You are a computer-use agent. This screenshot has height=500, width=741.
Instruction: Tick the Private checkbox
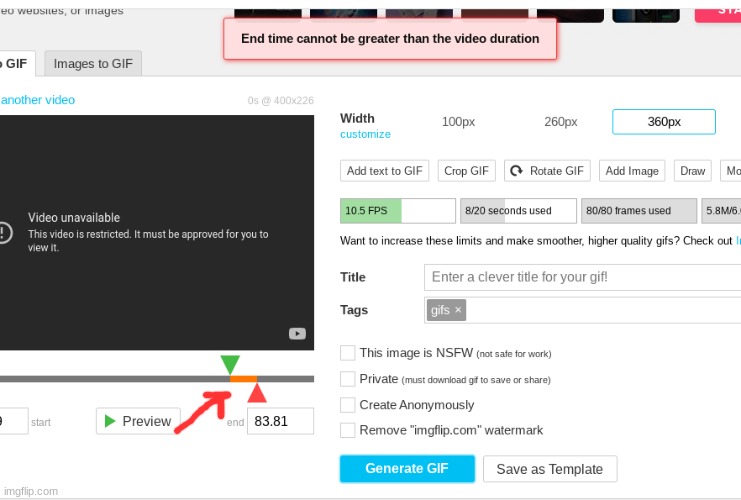[348, 379]
